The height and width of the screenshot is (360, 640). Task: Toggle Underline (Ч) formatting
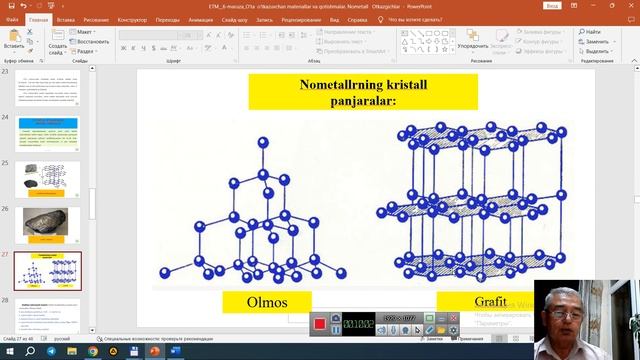(143, 48)
